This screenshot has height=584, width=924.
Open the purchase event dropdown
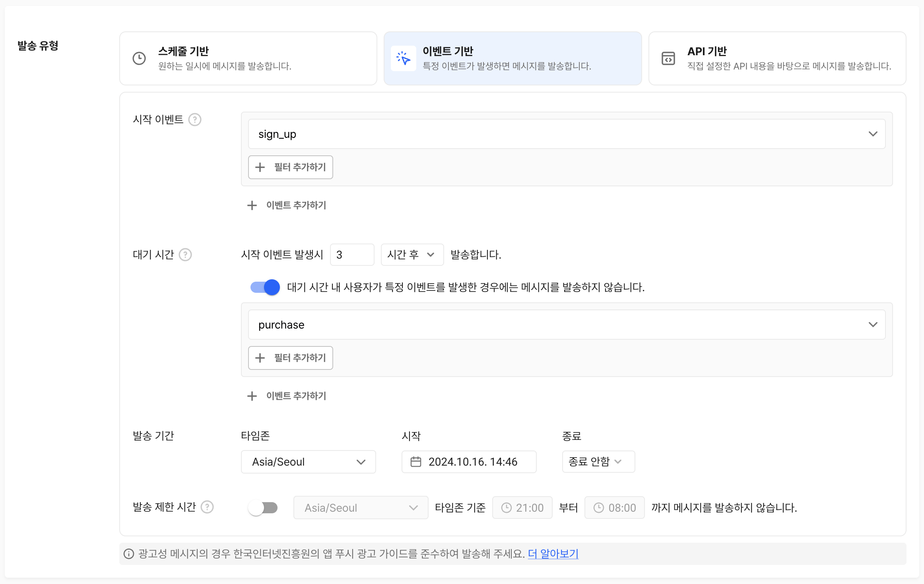567,325
